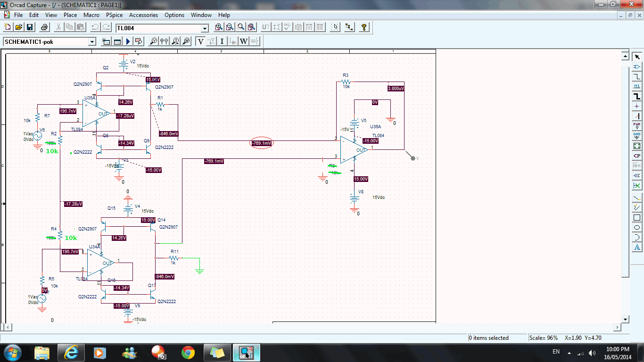Open the TL084 part dropdown

tap(205, 28)
